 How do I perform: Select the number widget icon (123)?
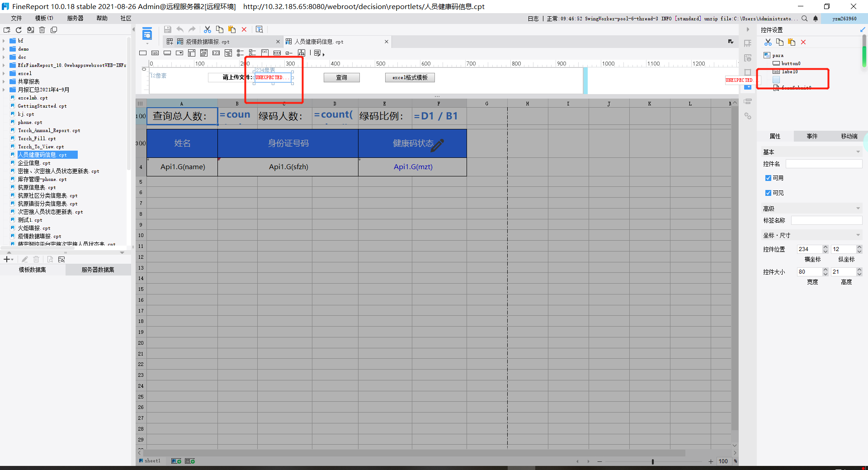[216, 53]
